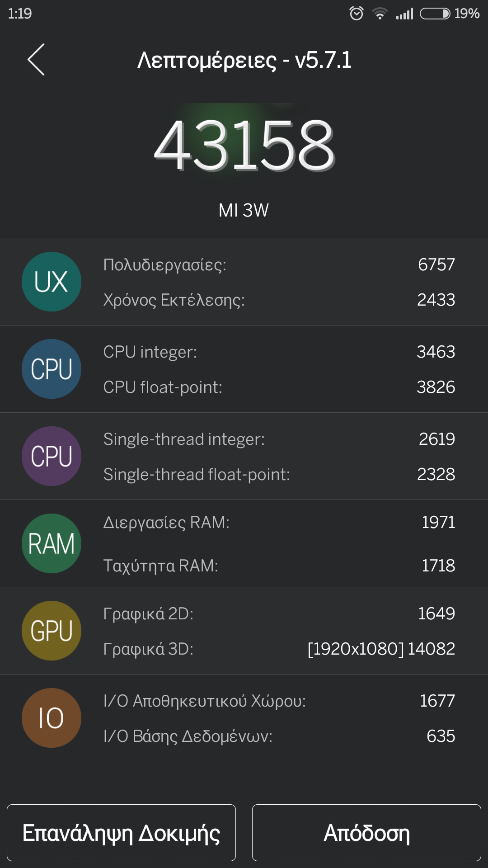Tap the total score 43158
Viewport: 488px width, 868px height.
tap(244, 145)
